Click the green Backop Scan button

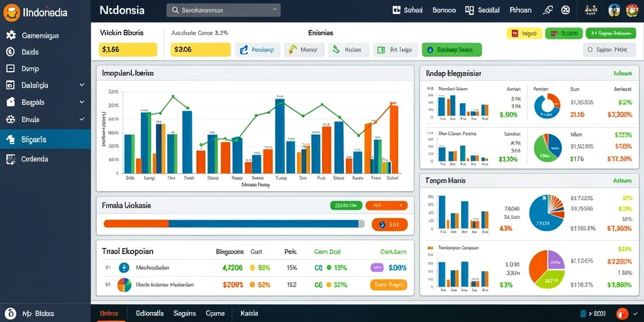point(452,50)
